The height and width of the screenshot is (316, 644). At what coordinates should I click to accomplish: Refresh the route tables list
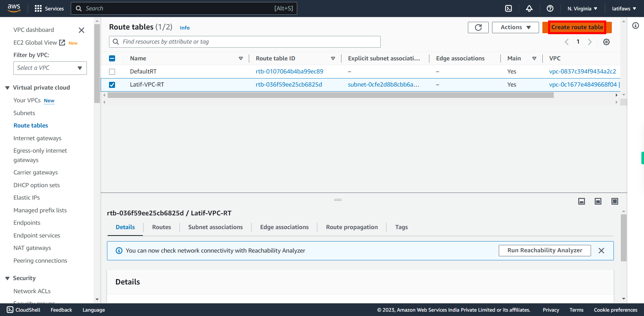click(x=478, y=28)
